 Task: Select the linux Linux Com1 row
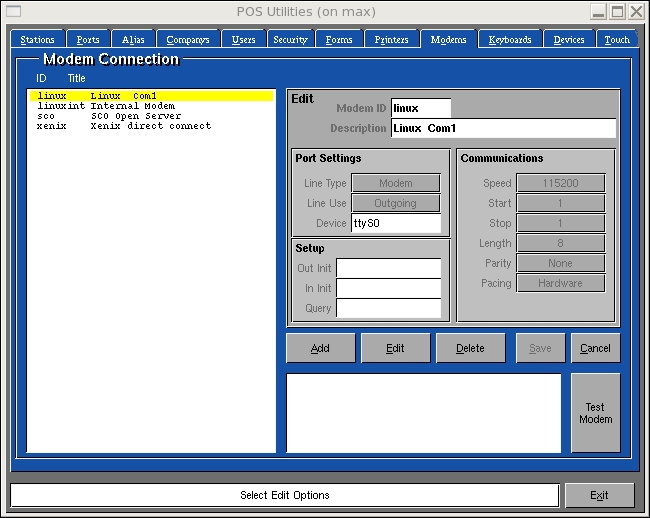[151, 96]
